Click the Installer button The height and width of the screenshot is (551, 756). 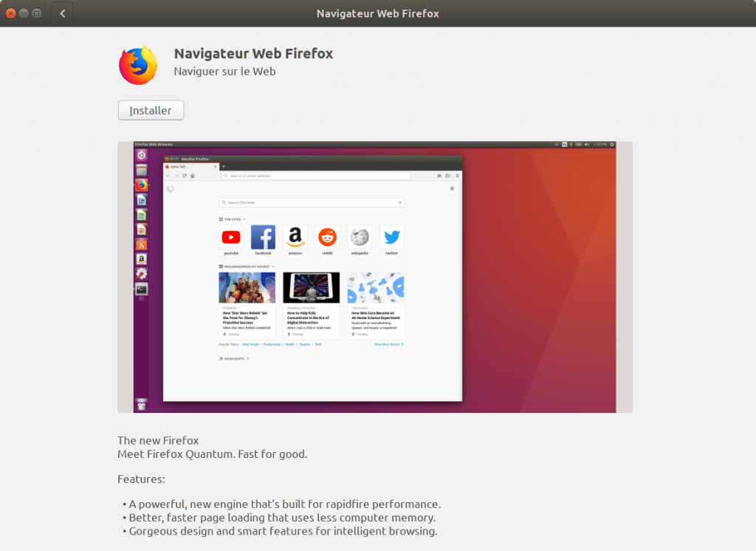tap(151, 111)
